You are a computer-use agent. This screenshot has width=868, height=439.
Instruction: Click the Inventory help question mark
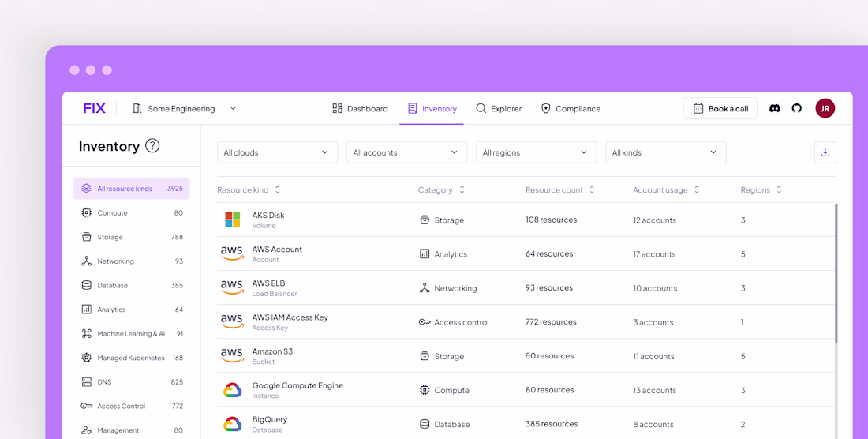pos(152,146)
